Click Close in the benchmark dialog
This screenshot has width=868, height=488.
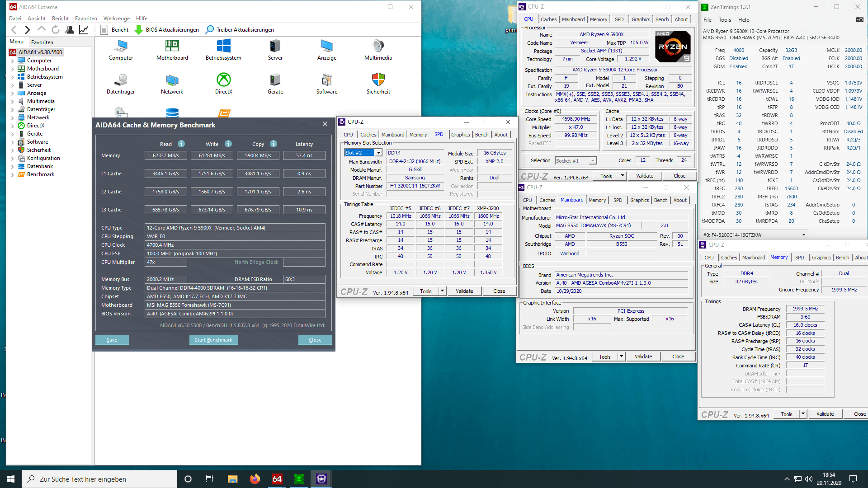point(315,340)
